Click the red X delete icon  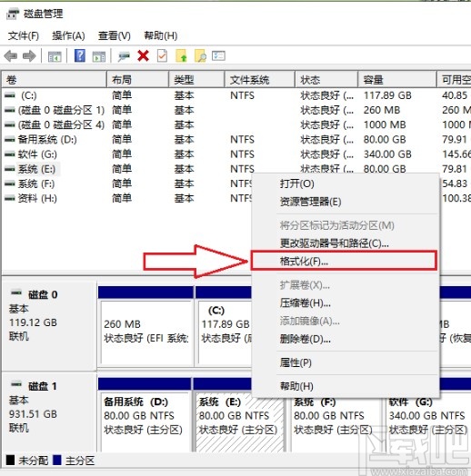[x=143, y=55]
